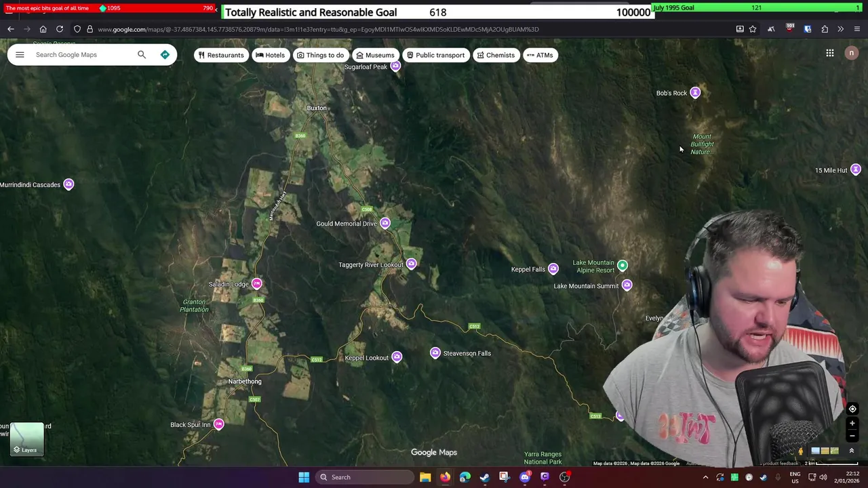
Task: Activate the Street View pegman
Action: click(800, 451)
